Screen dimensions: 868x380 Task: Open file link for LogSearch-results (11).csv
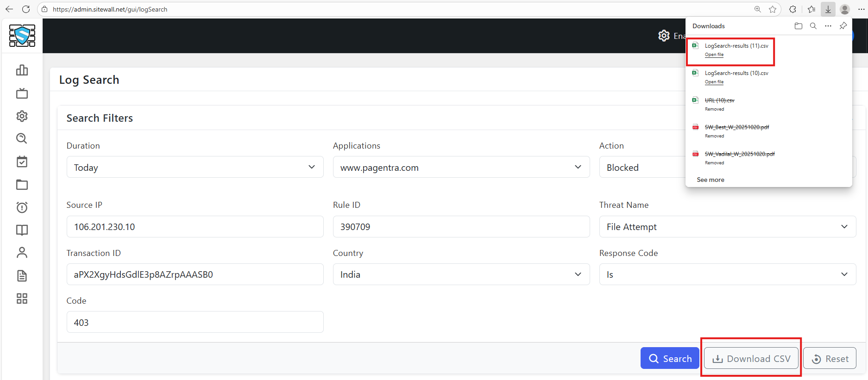pos(714,55)
